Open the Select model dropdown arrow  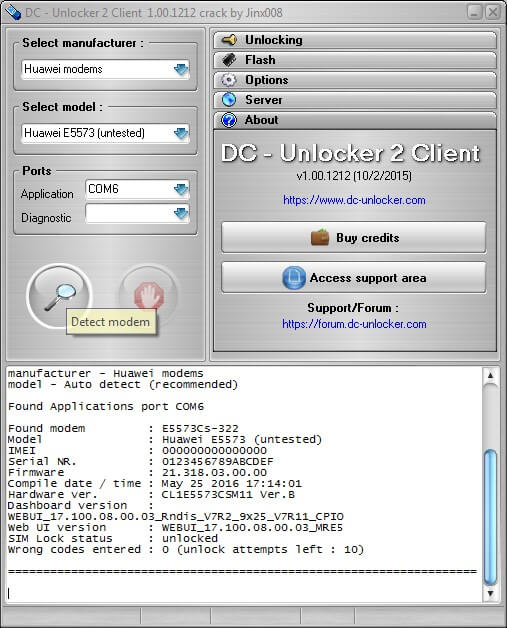click(181, 133)
